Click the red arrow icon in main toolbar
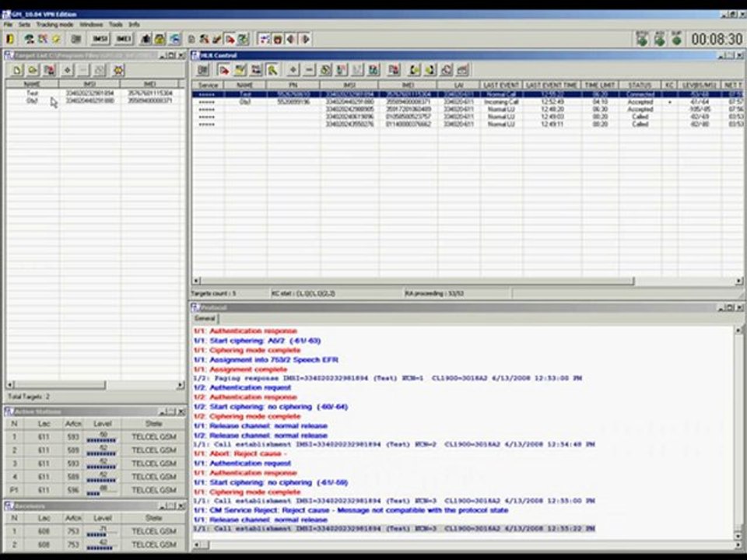Screen dimensions: 747x560 [x=230, y=39]
